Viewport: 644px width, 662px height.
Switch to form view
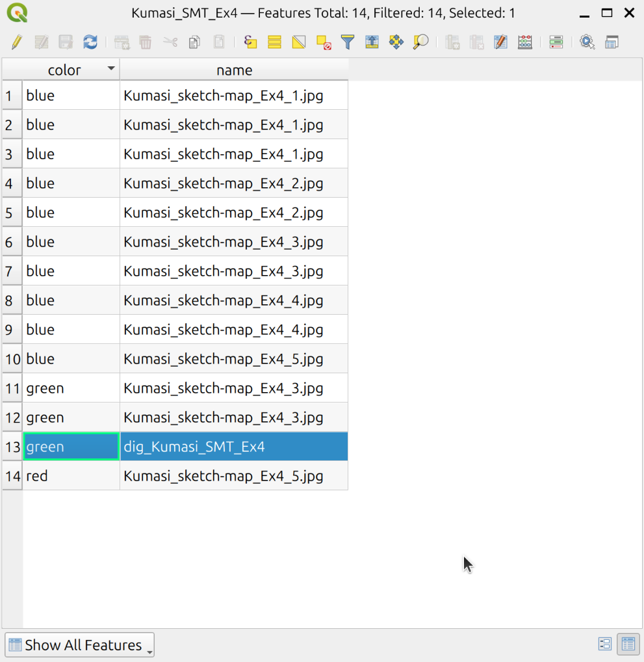coord(604,644)
